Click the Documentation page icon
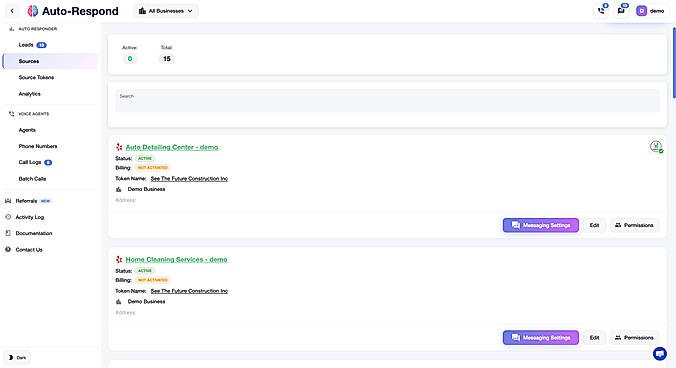676x368 pixels. point(8,233)
